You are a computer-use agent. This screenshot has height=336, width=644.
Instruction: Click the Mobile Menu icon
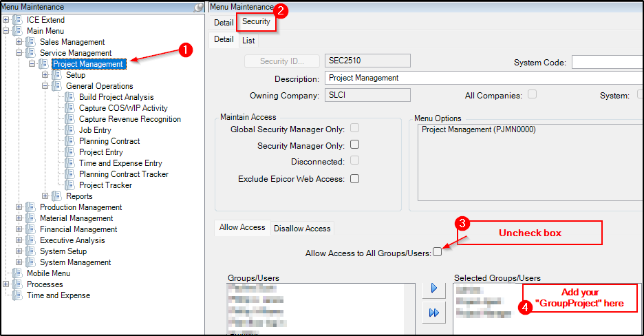click(x=18, y=273)
